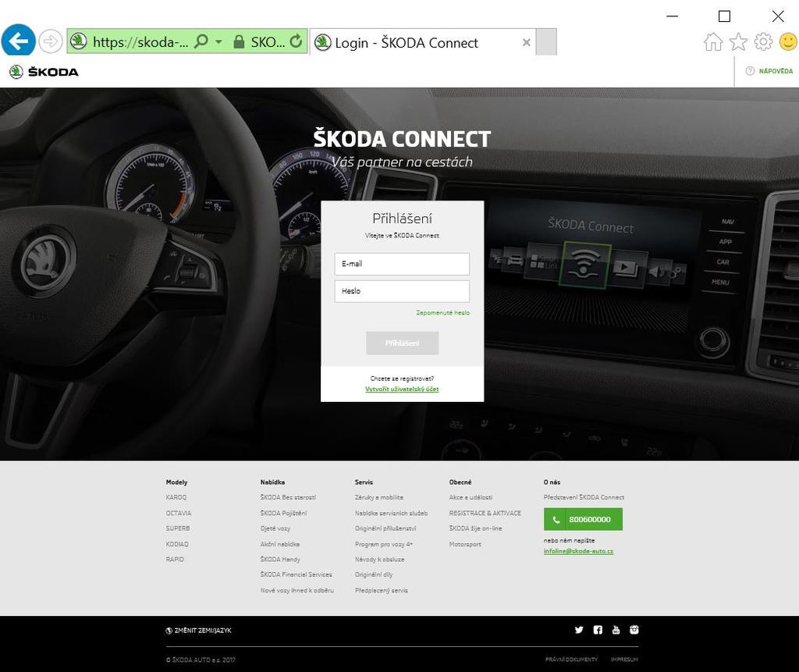Screen dimensions: 799x672
Task: Close the Login - ŠKODA Connect tab
Action: [527, 42]
